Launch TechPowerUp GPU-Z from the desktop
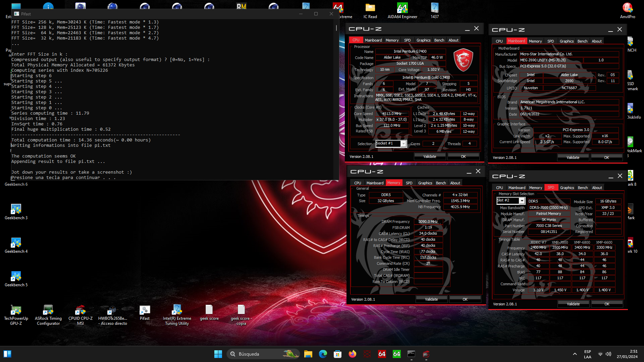The image size is (644, 362). 16,315
